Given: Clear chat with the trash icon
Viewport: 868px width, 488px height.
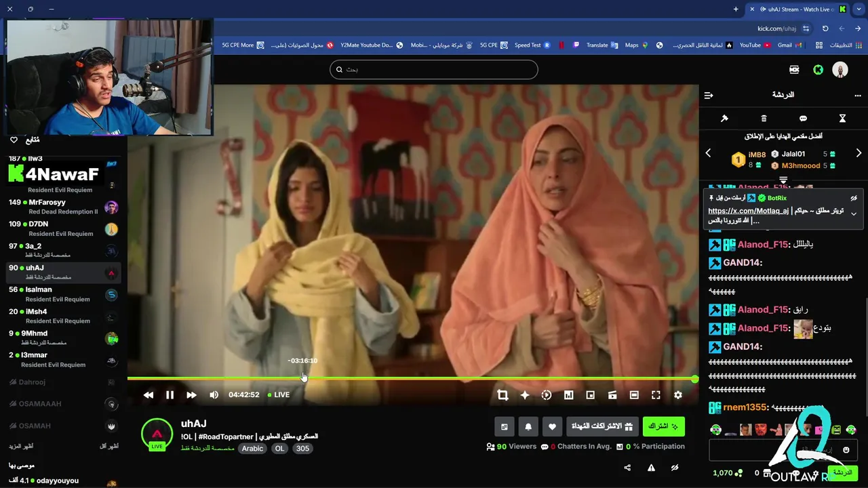Looking at the screenshot, I should (x=764, y=119).
